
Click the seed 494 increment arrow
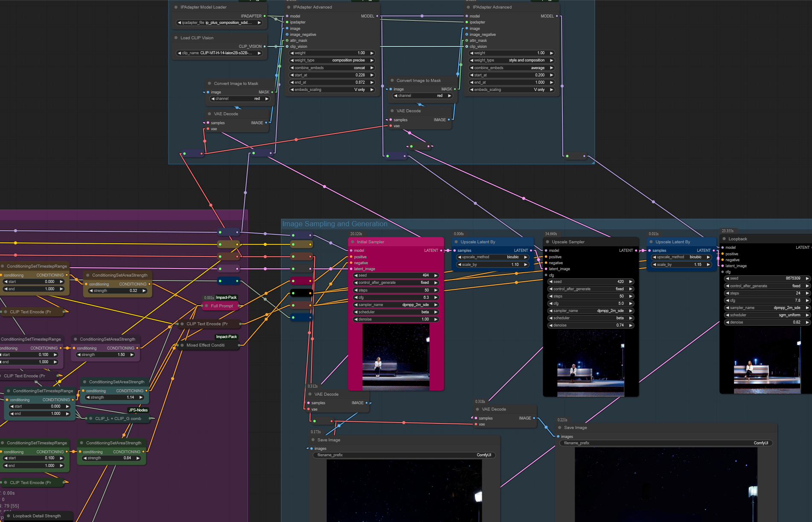click(x=436, y=275)
